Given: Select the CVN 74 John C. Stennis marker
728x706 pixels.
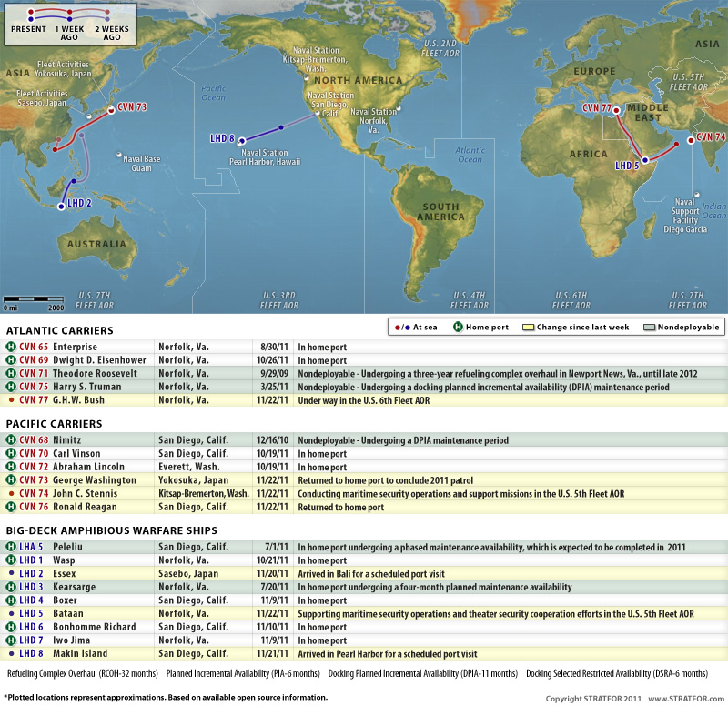Looking at the screenshot, I should 690,138.
